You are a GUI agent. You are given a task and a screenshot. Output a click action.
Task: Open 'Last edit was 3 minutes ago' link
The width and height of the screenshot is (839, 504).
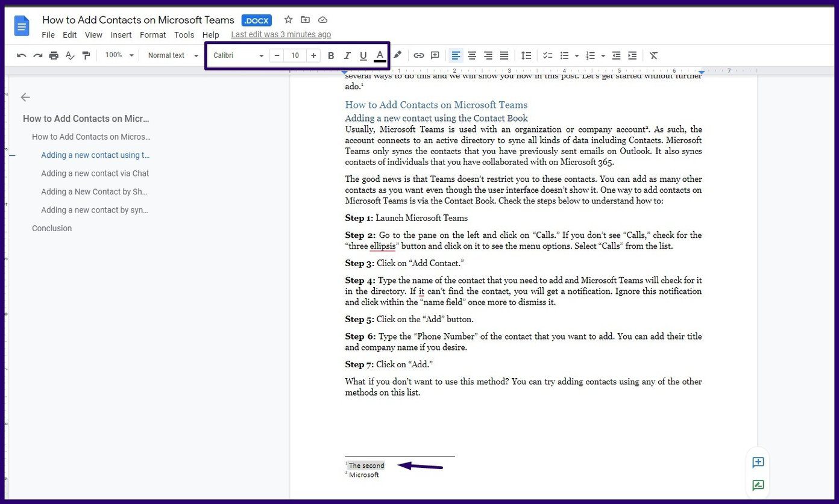coord(281,34)
